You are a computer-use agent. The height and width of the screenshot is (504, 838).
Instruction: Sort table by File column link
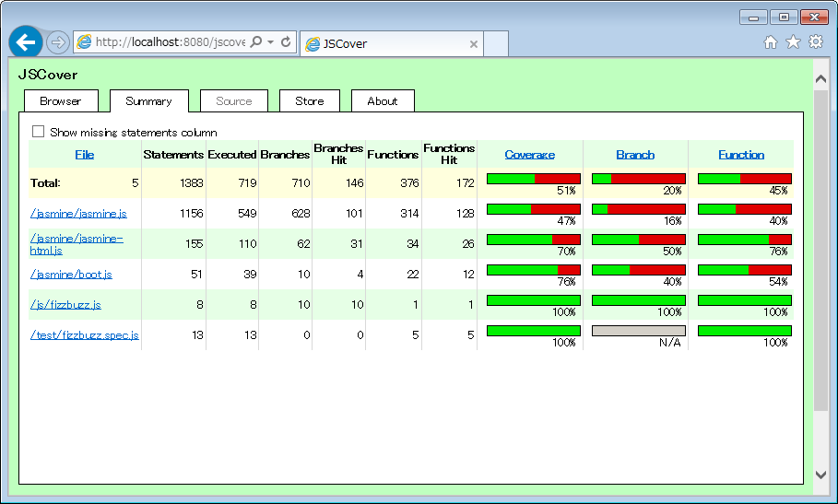point(85,155)
